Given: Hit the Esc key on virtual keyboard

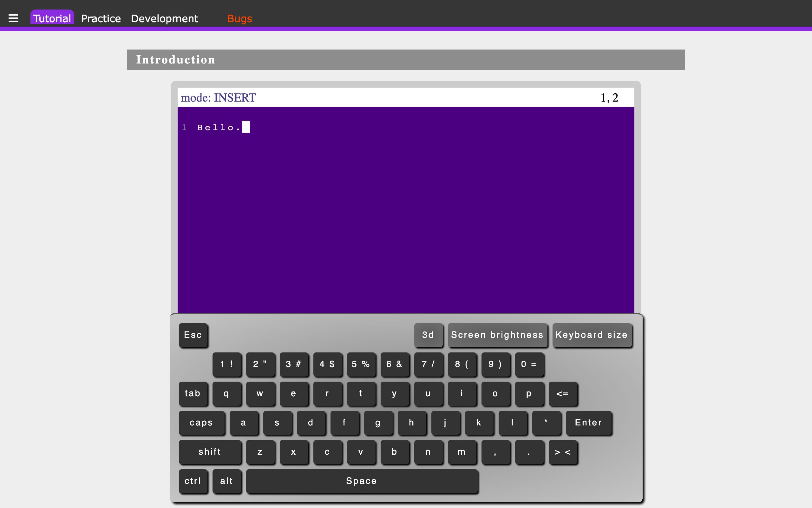Looking at the screenshot, I should click(x=193, y=335).
